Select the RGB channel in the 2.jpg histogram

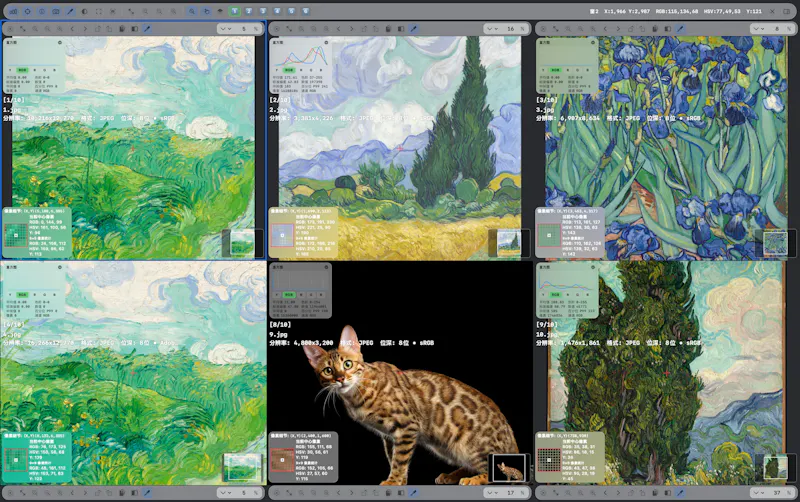point(289,70)
